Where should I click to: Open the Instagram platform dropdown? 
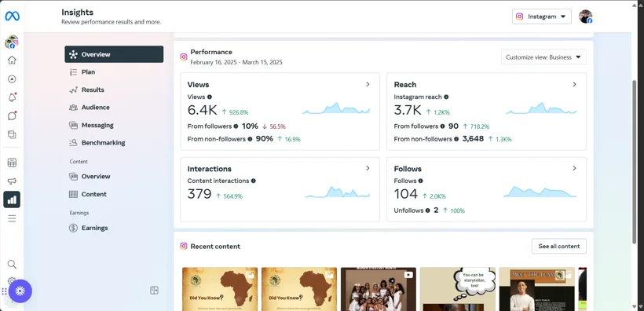click(x=542, y=16)
